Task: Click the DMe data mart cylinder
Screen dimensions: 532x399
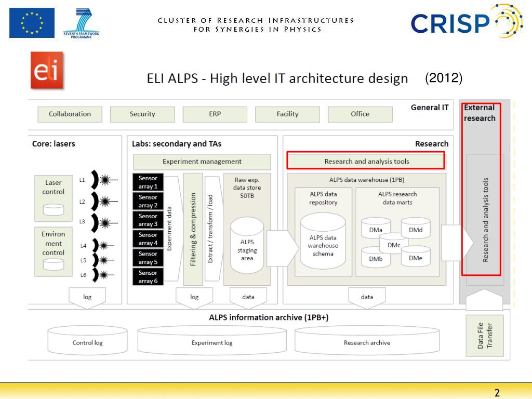Action: point(416,257)
